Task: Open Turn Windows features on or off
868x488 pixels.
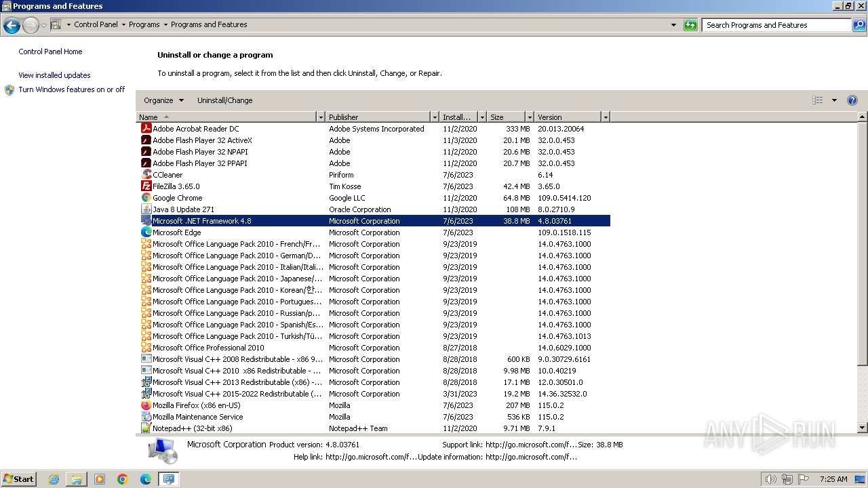Action: click(71, 89)
